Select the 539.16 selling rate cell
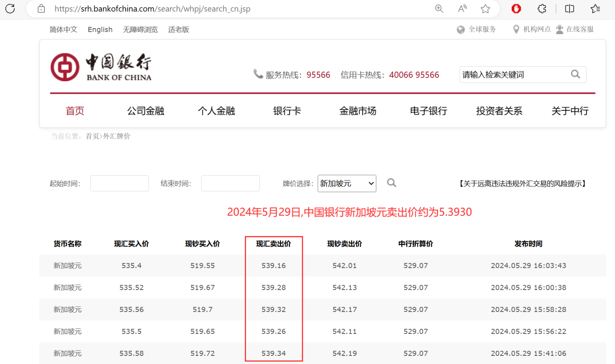 274,266
